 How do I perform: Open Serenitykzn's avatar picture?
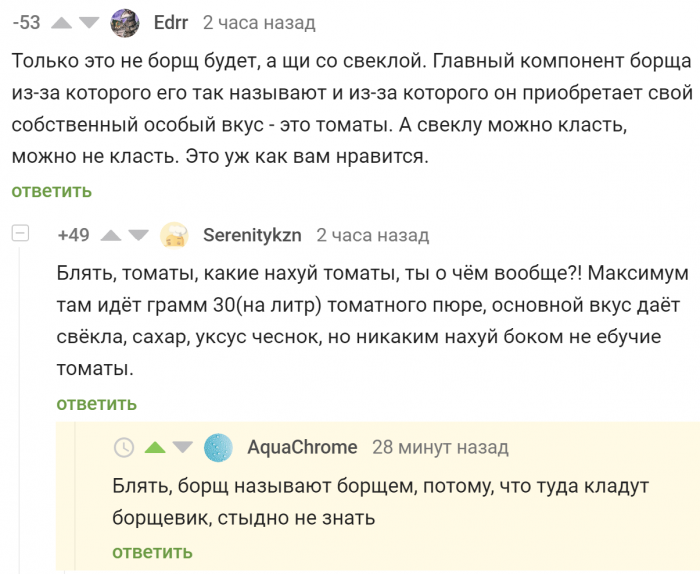click(175, 235)
